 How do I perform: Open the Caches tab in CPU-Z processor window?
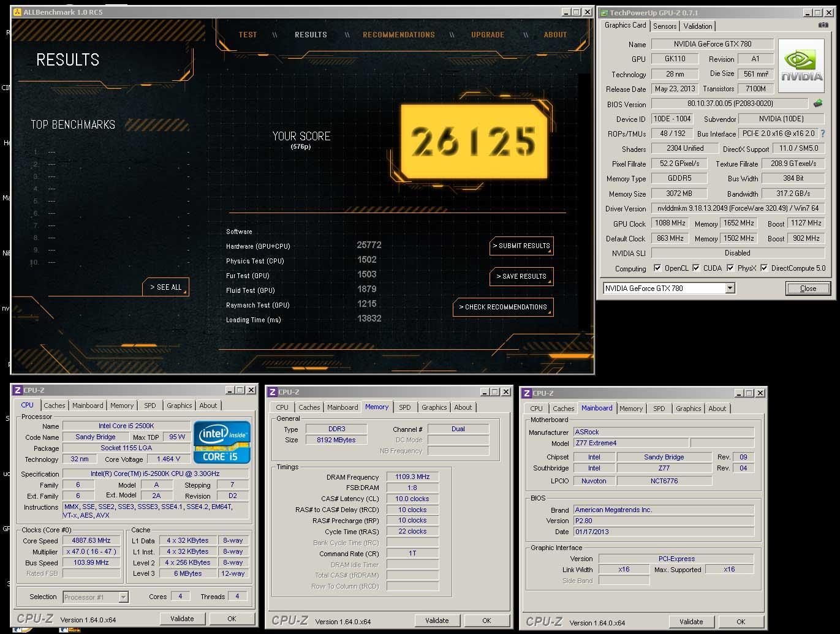pyautogui.click(x=55, y=406)
